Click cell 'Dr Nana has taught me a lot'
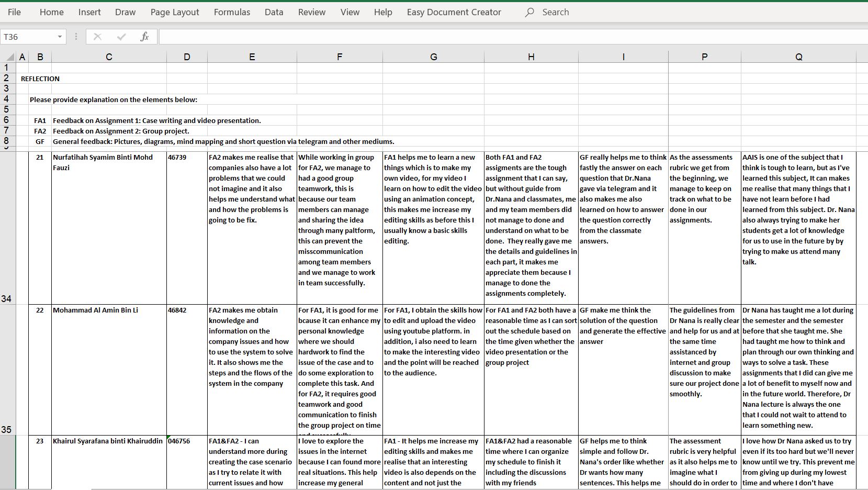 [x=799, y=370]
